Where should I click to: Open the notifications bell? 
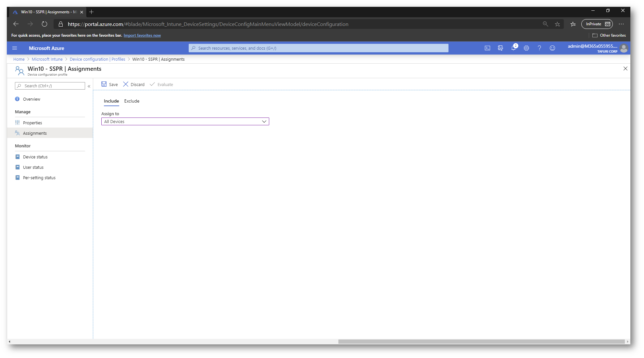[513, 48]
